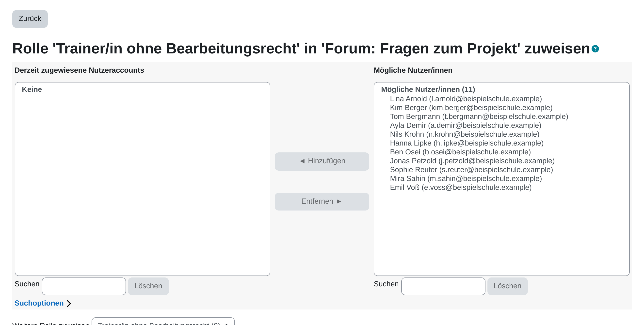The image size is (644, 325).
Task: Click the Zurück button
Action: tap(30, 19)
